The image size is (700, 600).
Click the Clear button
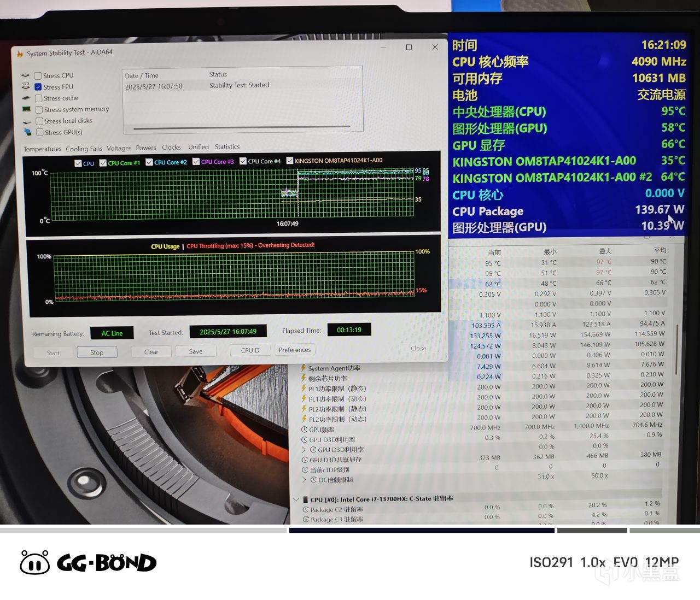[151, 352]
